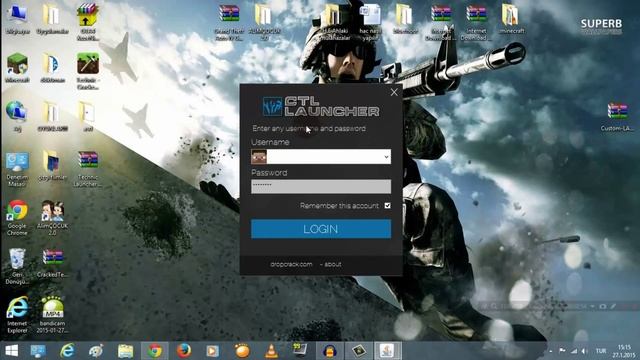Viewport: 640px width, 360px height.
Task: Select the Grand Theft Auto archive icon
Action: point(229,22)
